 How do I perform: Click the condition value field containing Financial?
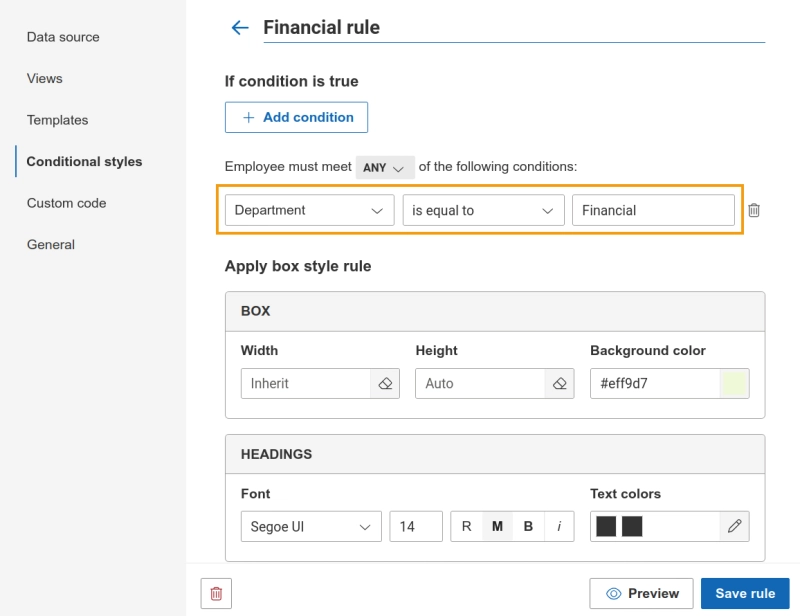653,210
